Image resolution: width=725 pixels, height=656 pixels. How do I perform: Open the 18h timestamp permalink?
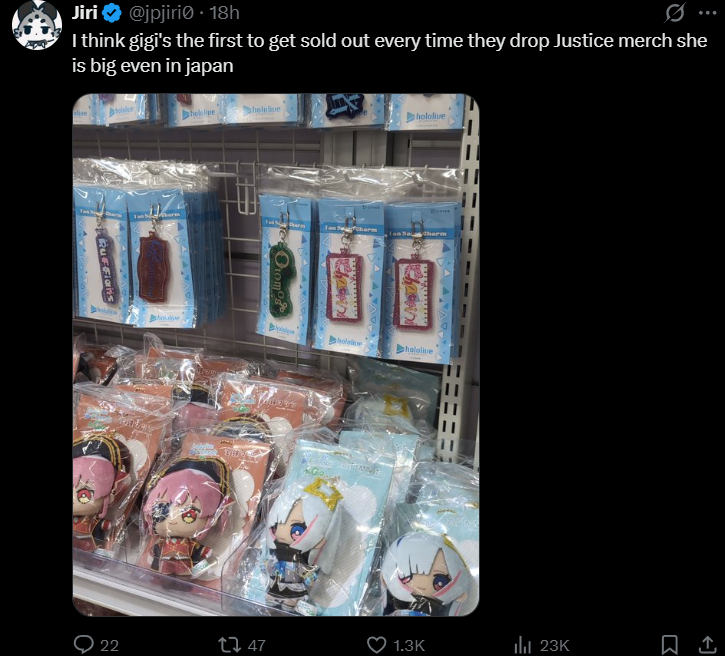tap(225, 13)
